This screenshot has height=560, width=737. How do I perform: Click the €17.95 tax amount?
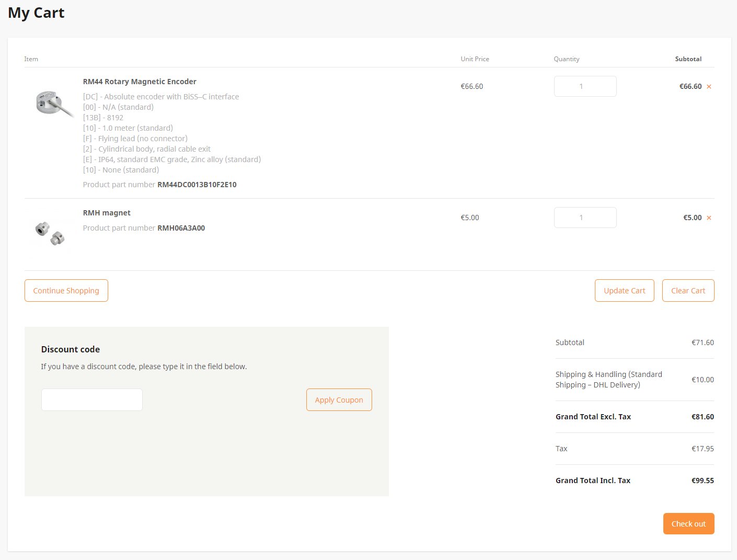[703, 449]
